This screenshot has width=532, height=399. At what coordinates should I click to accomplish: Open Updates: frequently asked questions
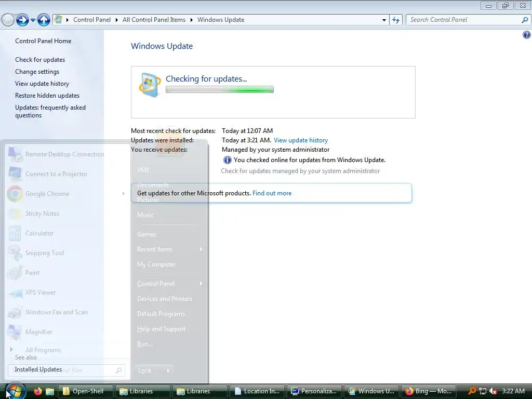pyautogui.click(x=50, y=111)
